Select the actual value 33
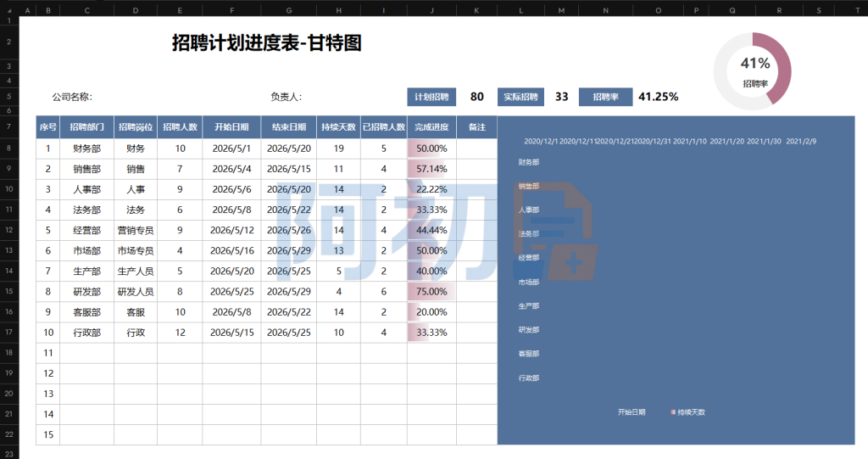Image resolution: width=868 pixels, height=459 pixels. click(x=561, y=97)
